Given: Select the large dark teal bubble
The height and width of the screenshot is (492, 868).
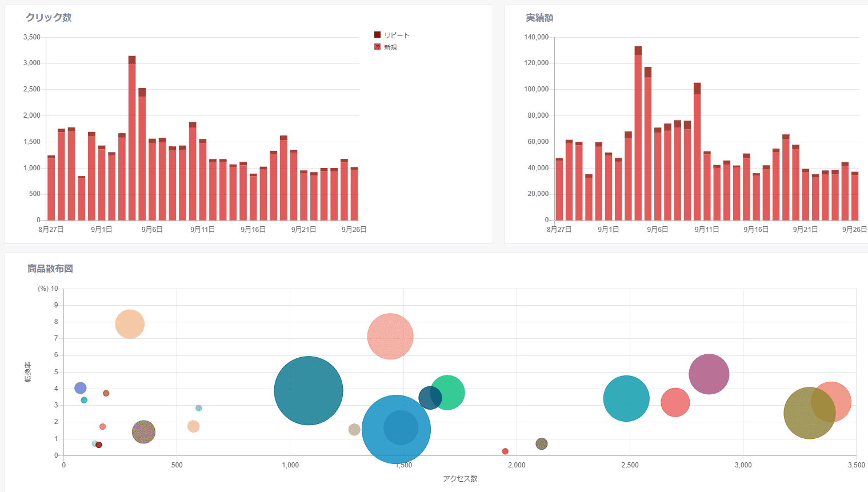Looking at the screenshot, I should (x=308, y=391).
